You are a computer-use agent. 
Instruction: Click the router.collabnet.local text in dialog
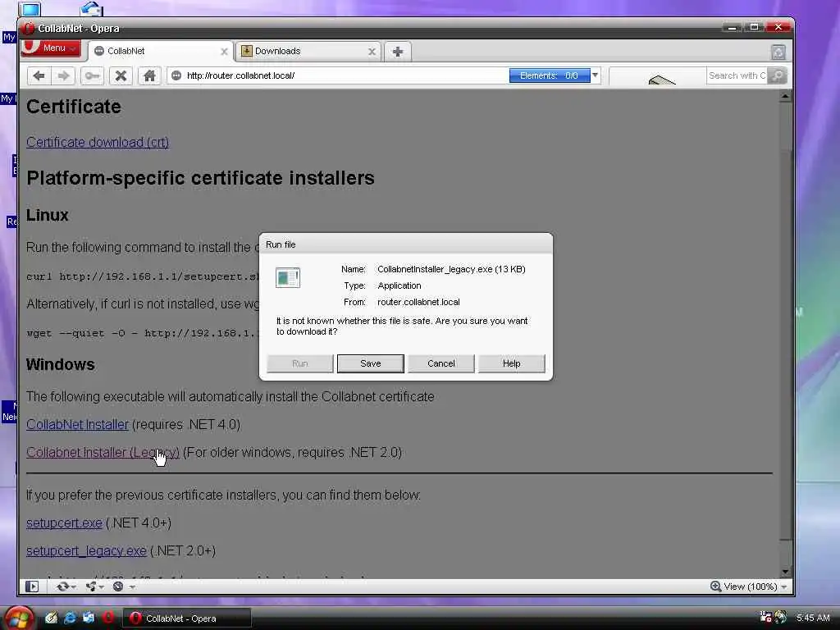point(418,302)
